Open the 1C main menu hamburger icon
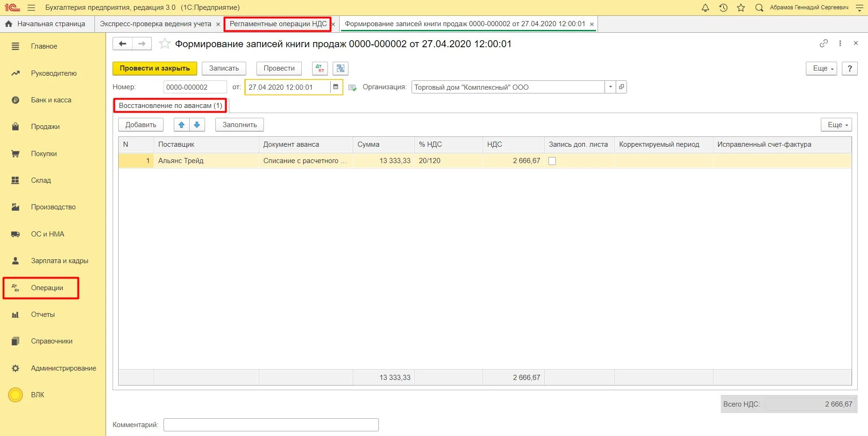The height and width of the screenshot is (436, 868). tap(31, 7)
